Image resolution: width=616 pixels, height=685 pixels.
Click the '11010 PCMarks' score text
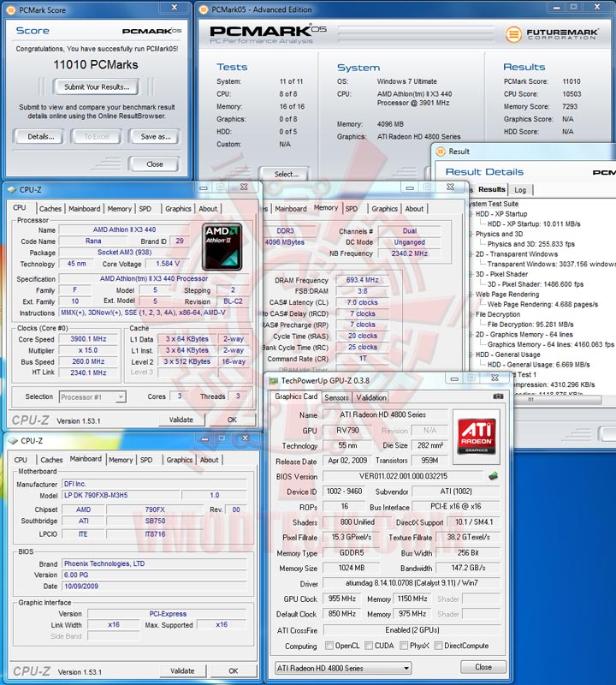point(96,65)
